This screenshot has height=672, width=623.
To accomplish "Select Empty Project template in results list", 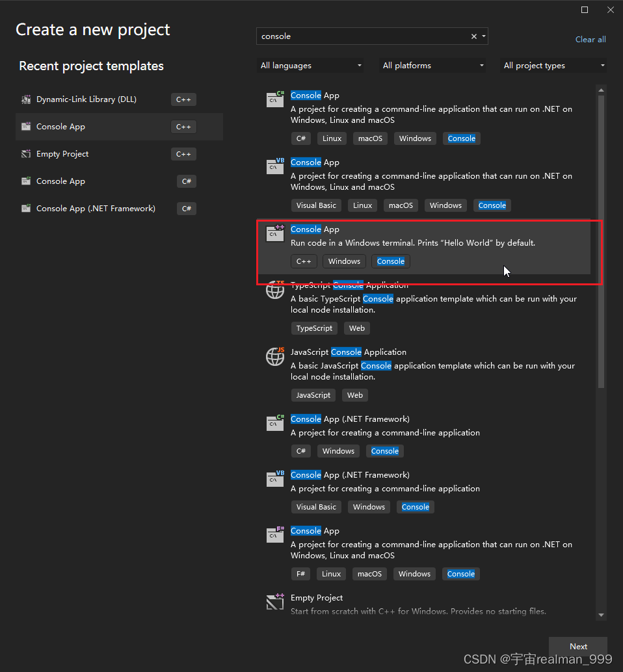I will click(423, 604).
